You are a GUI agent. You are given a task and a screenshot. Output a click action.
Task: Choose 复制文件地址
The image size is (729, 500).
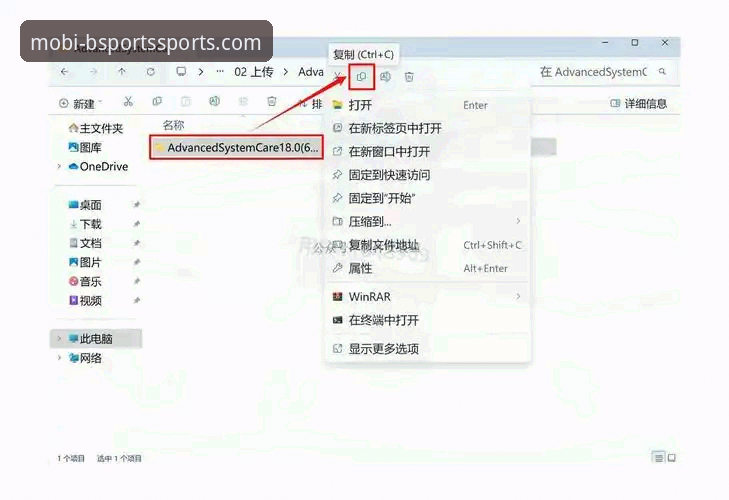click(x=428, y=245)
